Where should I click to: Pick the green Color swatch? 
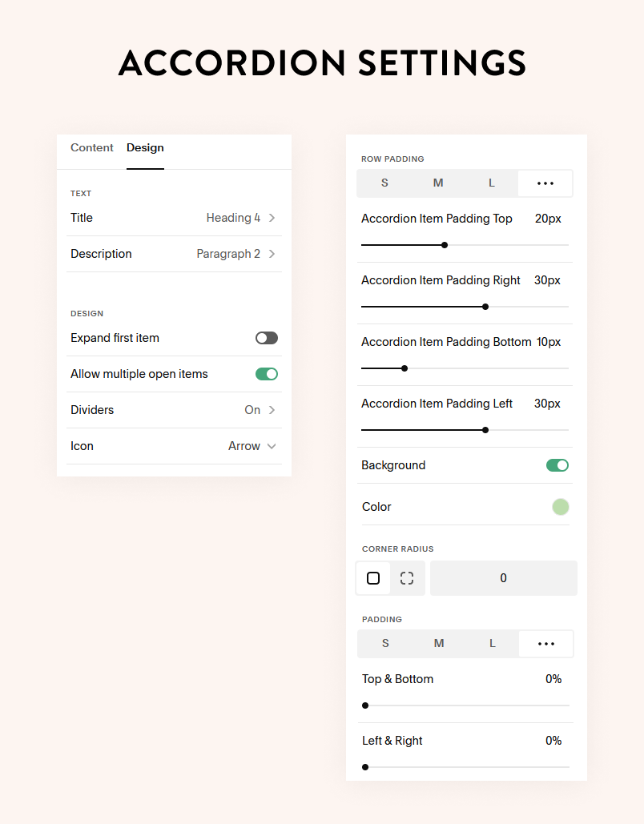(560, 507)
